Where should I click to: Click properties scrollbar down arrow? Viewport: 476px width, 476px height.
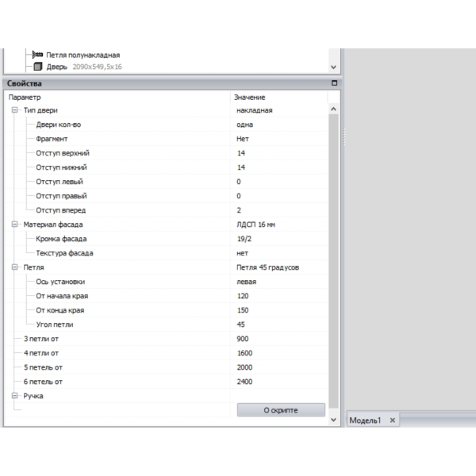pos(333,420)
